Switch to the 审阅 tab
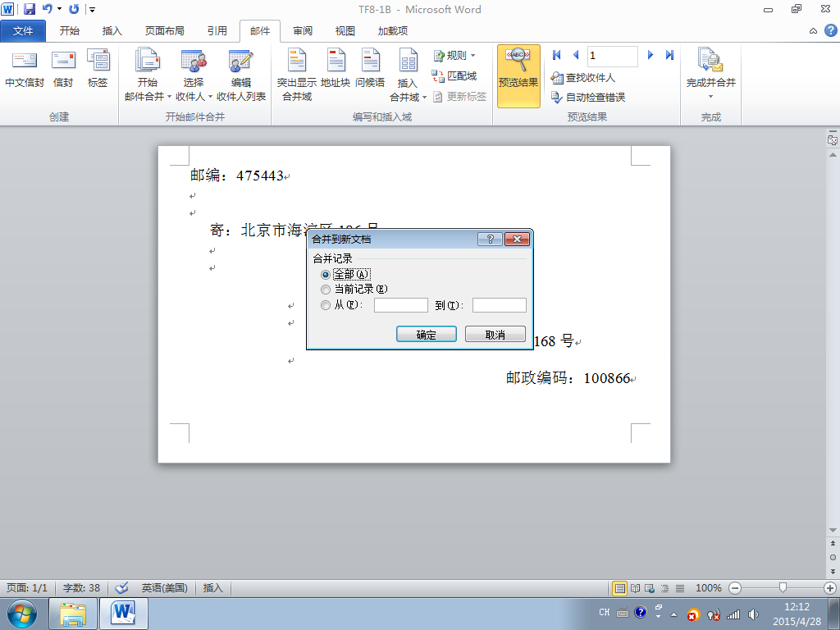The height and width of the screenshot is (630, 840). click(302, 31)
